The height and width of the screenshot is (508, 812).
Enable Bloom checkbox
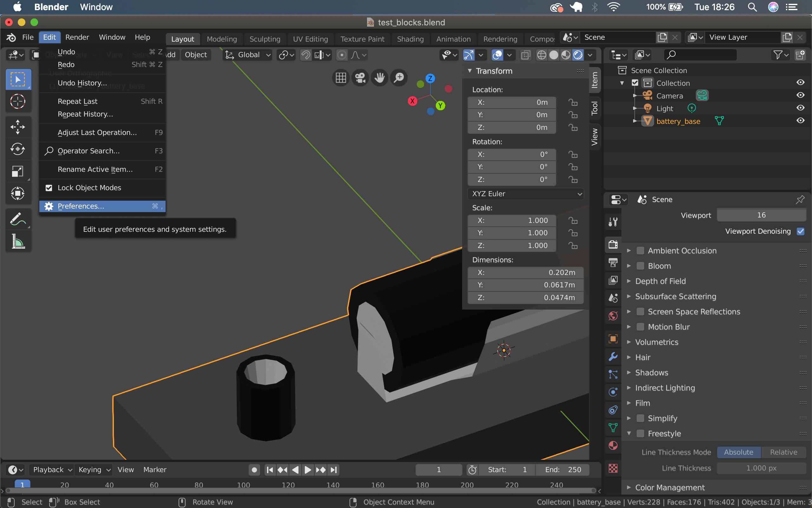(640, 266)
